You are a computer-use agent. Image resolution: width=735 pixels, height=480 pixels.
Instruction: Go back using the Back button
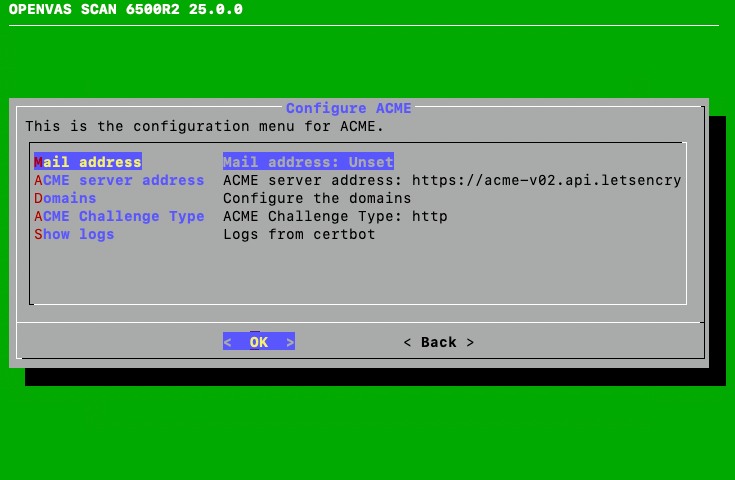point(439,342)
